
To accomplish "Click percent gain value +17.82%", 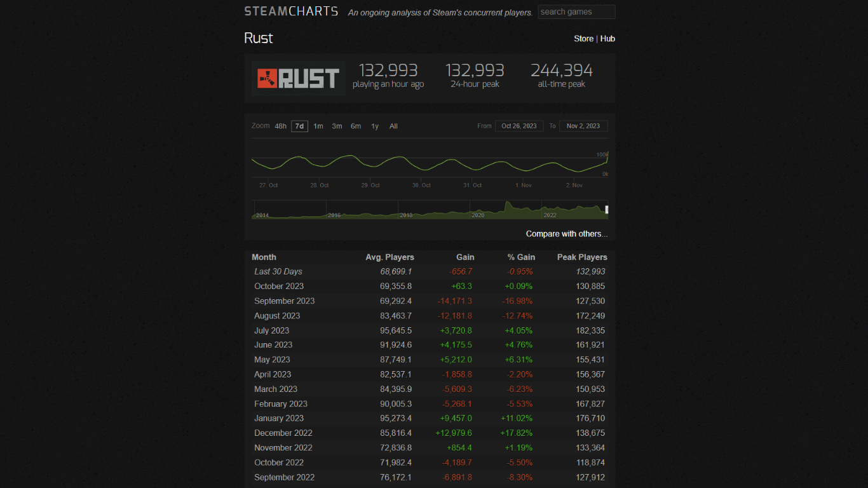I will (515, 433).
